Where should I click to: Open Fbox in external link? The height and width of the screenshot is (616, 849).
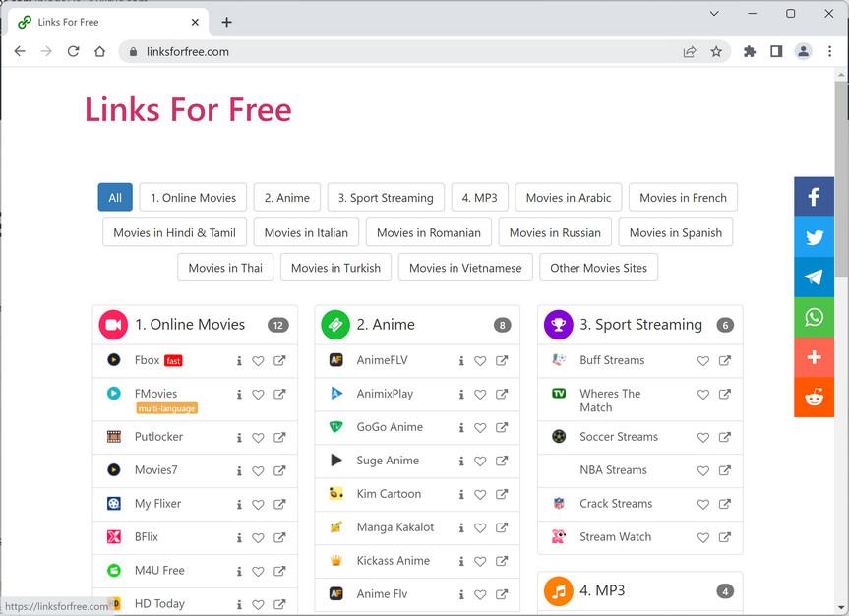click(279, 361)
